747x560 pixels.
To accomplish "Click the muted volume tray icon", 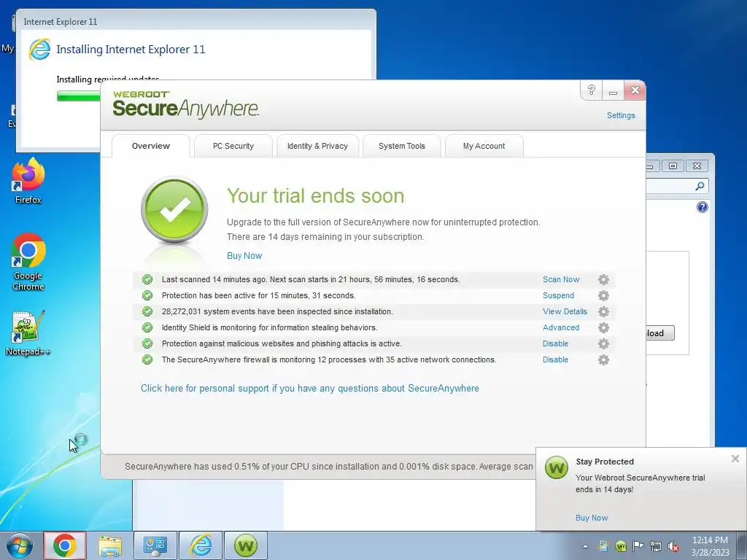I will tap(673, 547).
